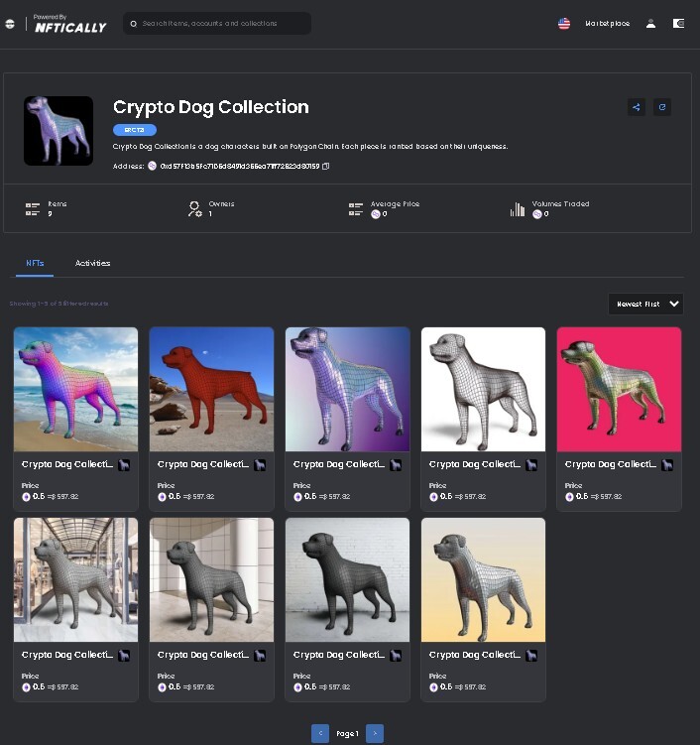Select the NFTs tab
This screenshot has width=700, height=745.
35,263
